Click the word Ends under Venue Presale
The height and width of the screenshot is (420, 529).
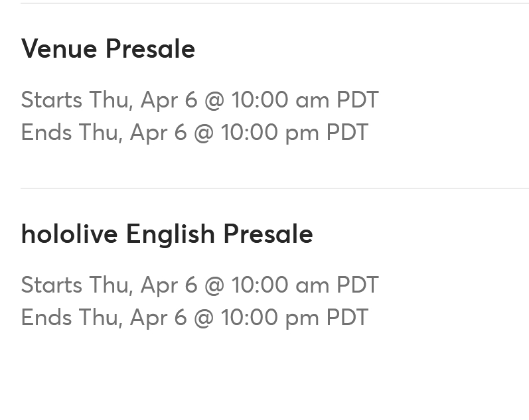tap(46, 132)
